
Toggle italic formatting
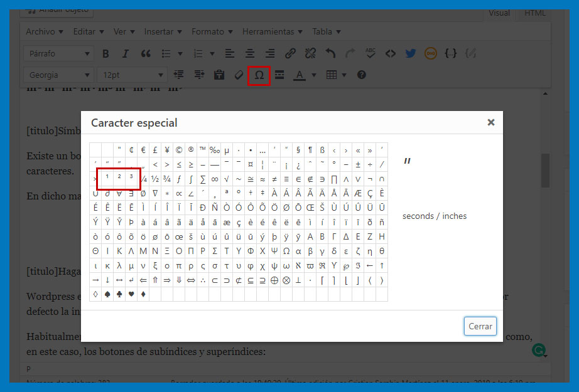point(125,54)
